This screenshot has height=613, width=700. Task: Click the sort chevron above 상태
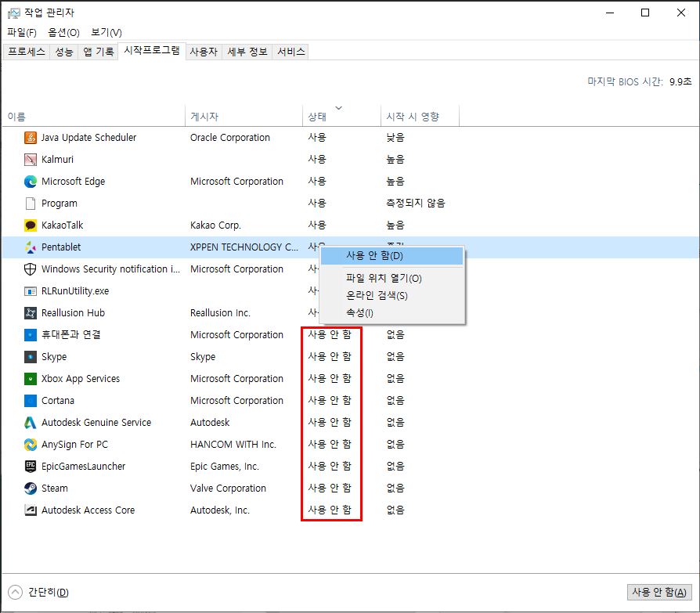(339, 108)
